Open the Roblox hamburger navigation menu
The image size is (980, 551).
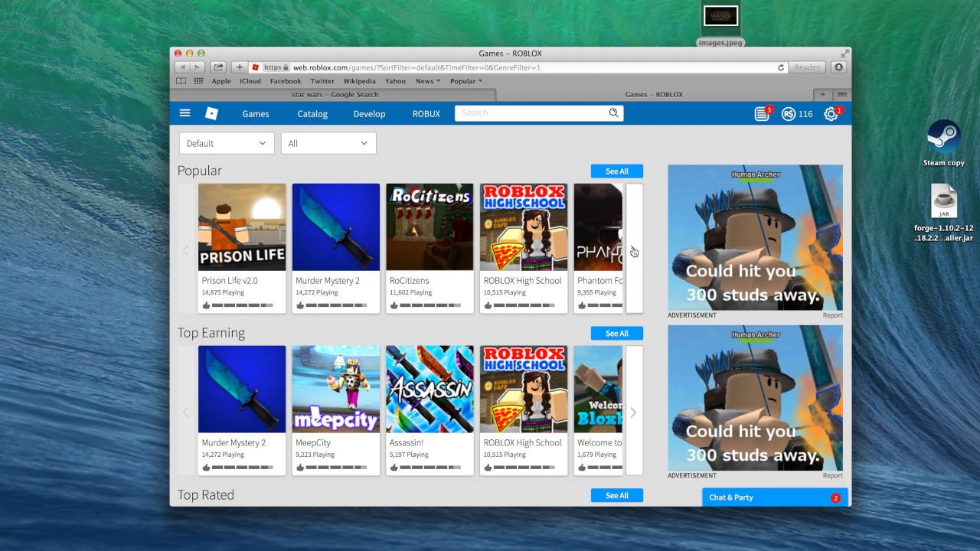pyautogui.click(x=185, y=113)
